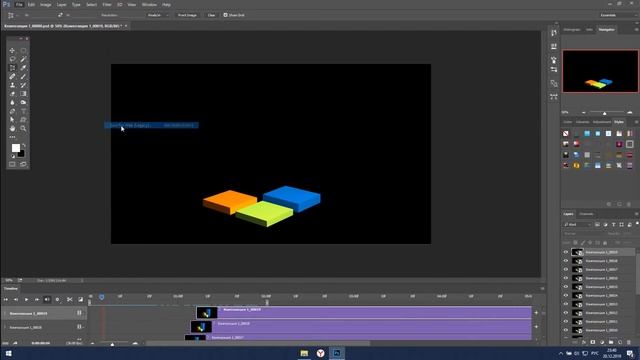The height and width of the screenshot is (360, 640).
Task: Open the File menu
Action: pos(19,4)
